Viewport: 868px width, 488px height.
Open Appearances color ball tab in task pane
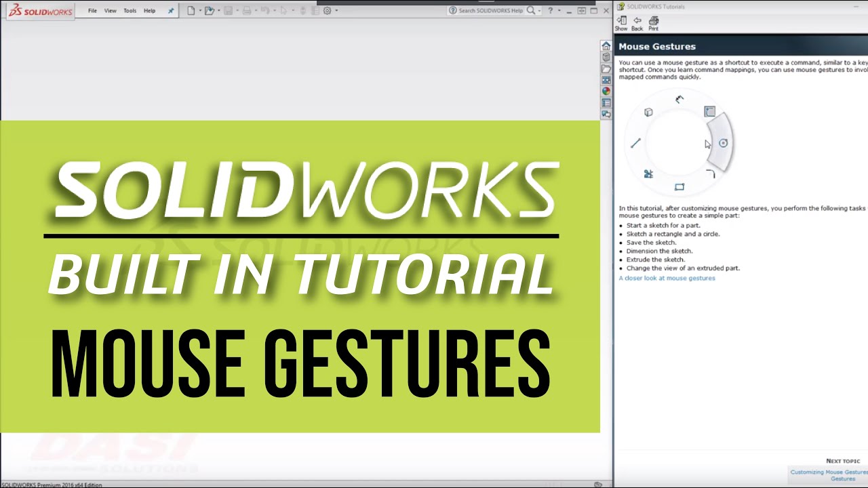click(606, 91)
